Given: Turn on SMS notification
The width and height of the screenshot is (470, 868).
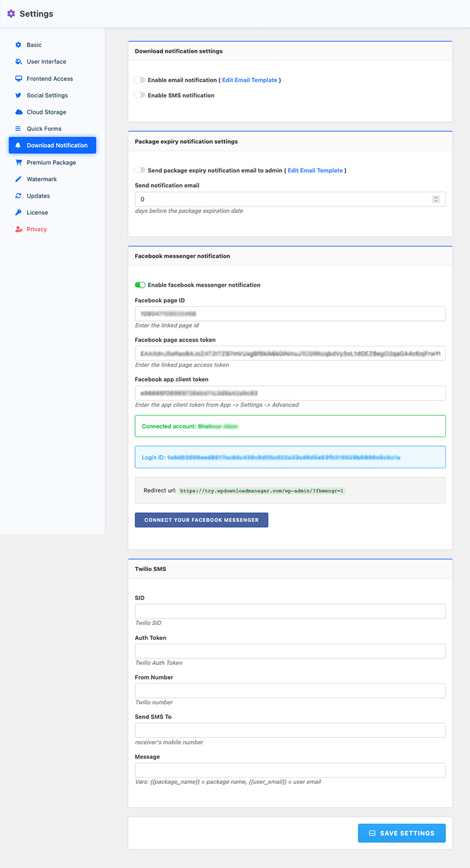Looking at the screenshot, I should (x=139, y=94).
